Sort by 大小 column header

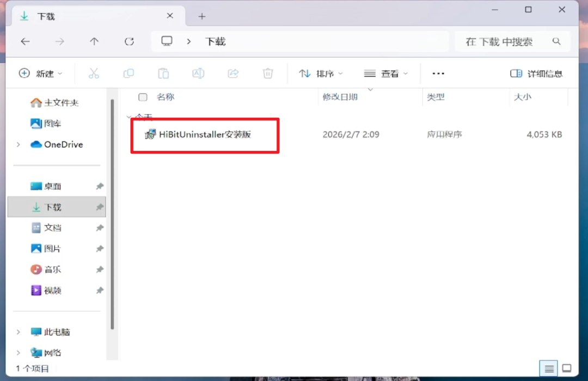pyautogui.click(x=522, y=97)
